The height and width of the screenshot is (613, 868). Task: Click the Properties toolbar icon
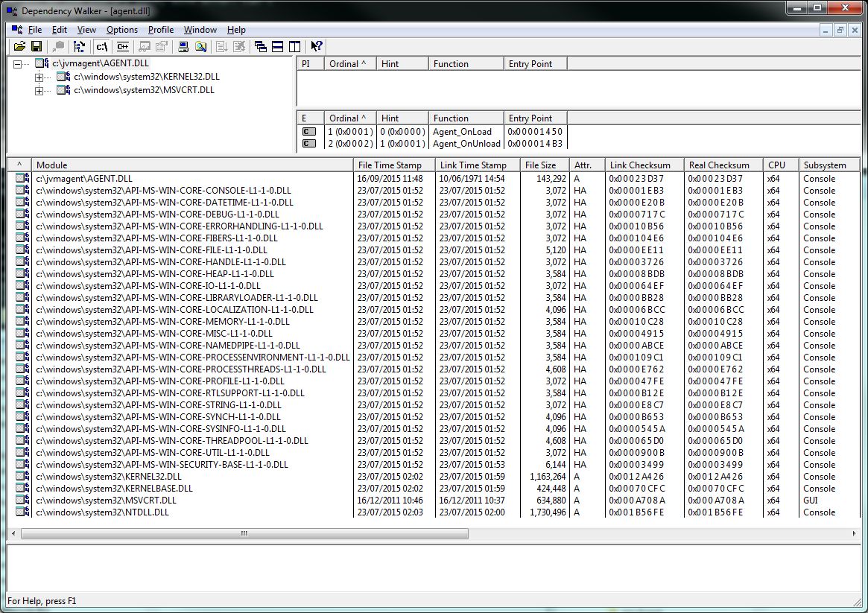(162, 46)
